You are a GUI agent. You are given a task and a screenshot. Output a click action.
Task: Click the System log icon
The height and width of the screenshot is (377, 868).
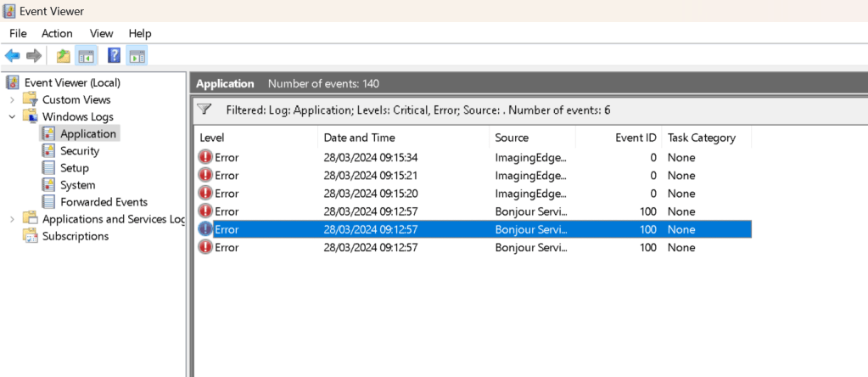pyautogui.click(x=48, y=185)
